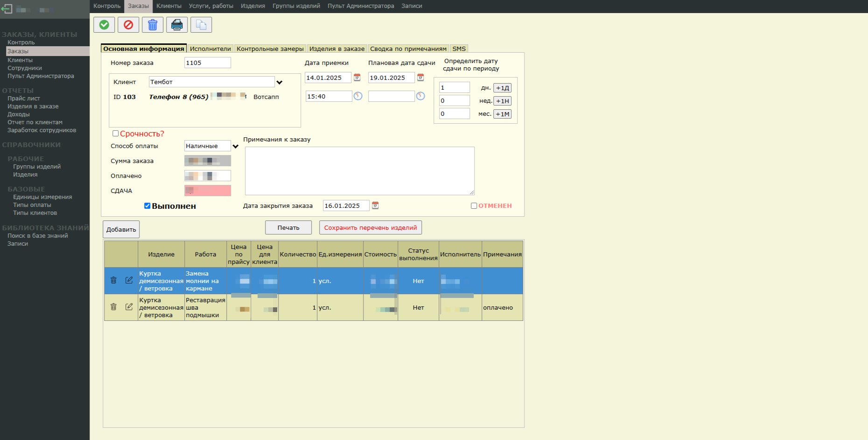
Task: Click Сохранить перечень изделий button
Action: [x=371, y=227]
